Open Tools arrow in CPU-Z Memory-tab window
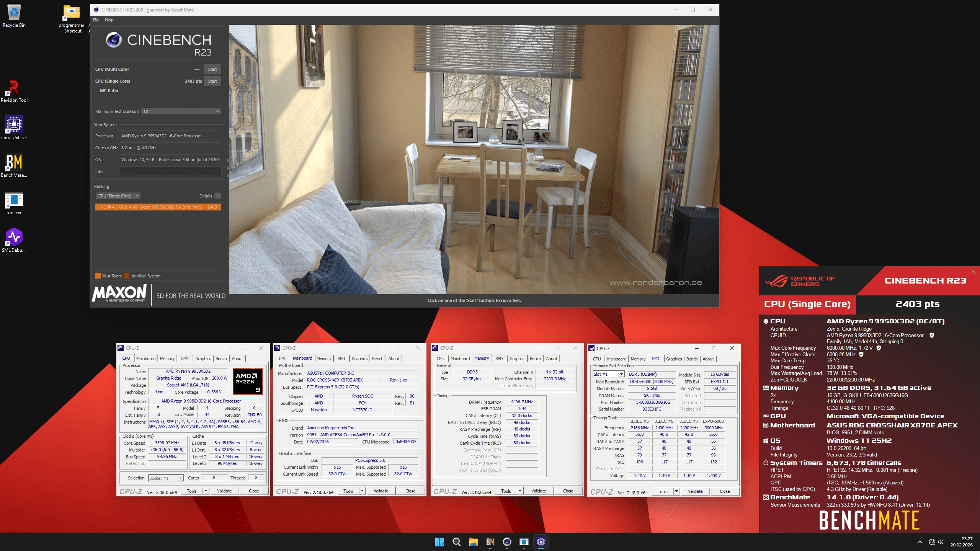The image size is (980, 551). coord(520,491)
